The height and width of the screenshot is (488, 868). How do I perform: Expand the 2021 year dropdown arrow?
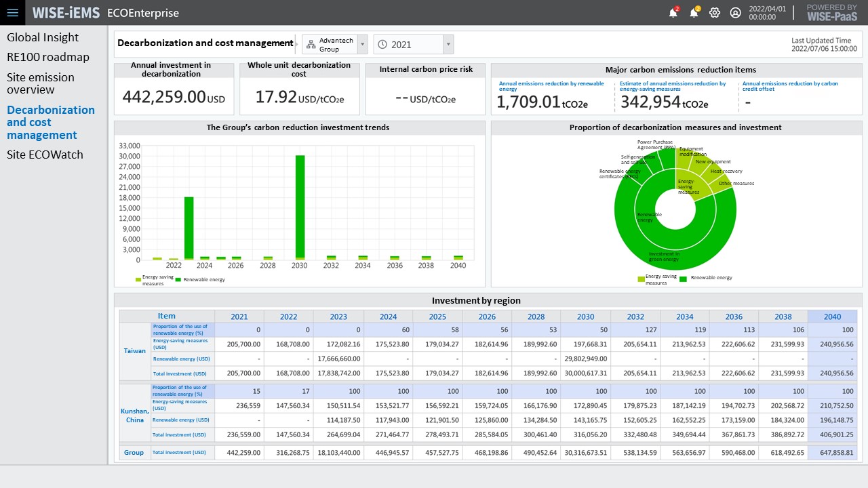448,45
